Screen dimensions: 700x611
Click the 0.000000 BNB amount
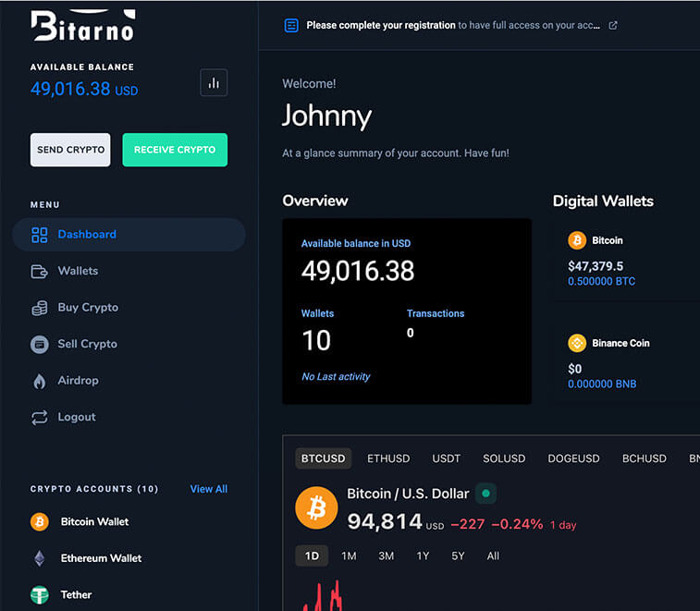tap(602, 385)
